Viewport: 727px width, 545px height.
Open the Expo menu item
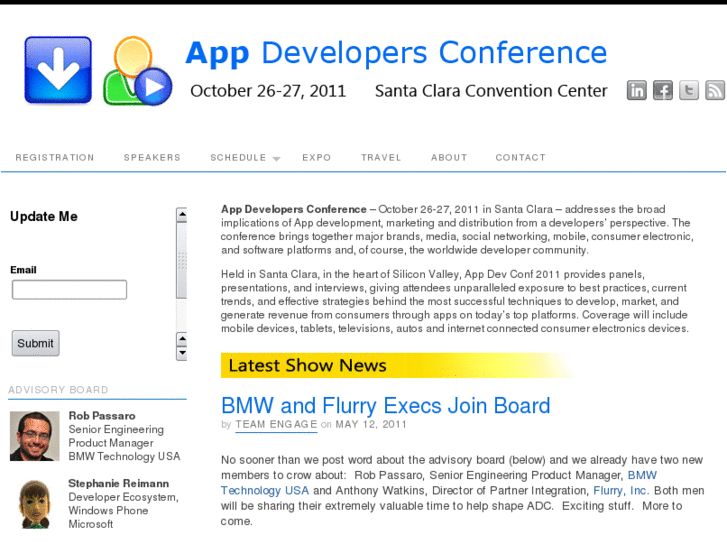pyautogui.click(x=317, y=158)
